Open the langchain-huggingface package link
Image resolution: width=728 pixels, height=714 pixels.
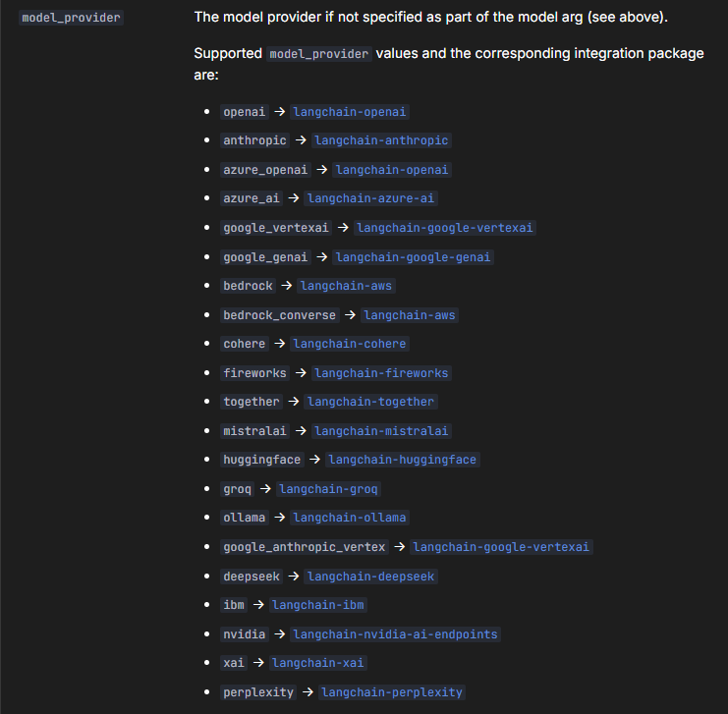click(x=402, y=460)
